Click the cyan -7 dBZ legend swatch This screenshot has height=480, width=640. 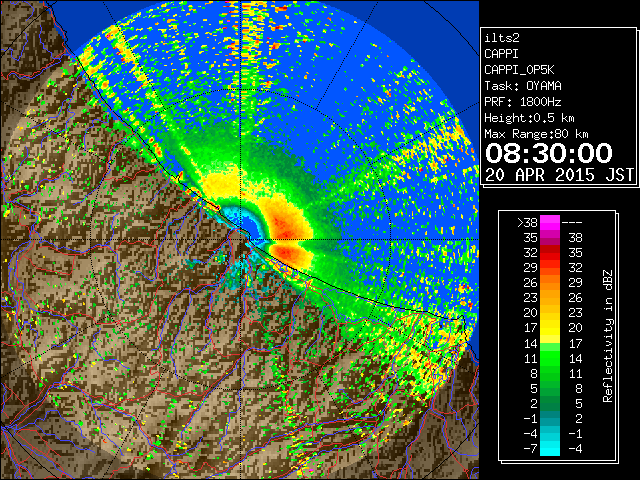[550, 448]
